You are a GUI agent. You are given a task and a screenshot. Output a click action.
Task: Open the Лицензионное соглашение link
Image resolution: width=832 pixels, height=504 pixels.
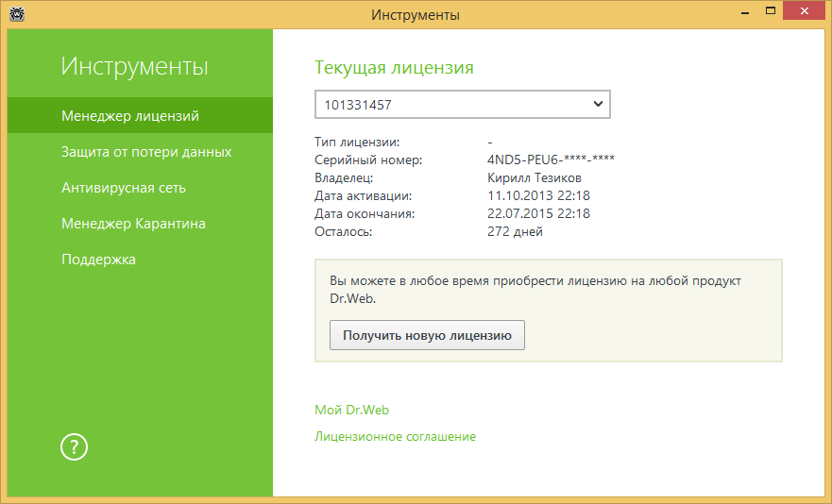tap(396, 436)
